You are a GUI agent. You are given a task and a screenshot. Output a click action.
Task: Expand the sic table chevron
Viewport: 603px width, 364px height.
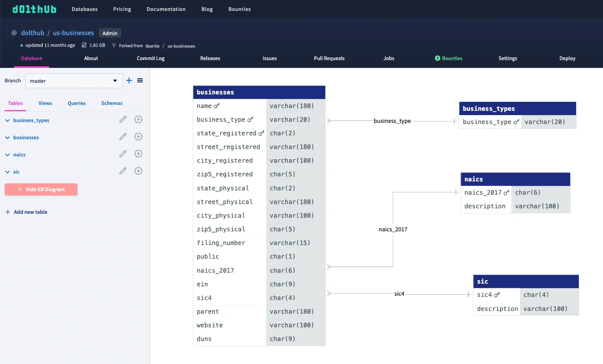pyautogui.click(x=7, y=172)
